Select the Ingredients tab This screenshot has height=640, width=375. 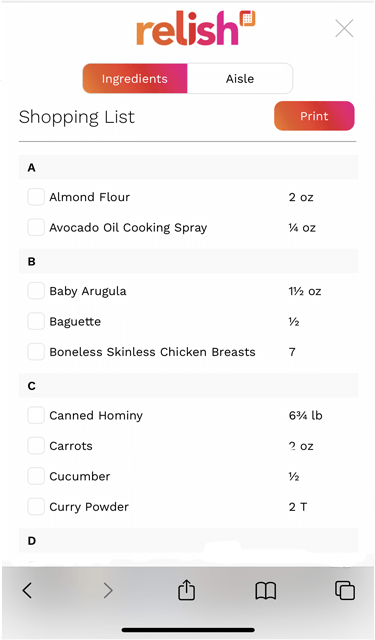click(135, 78)
